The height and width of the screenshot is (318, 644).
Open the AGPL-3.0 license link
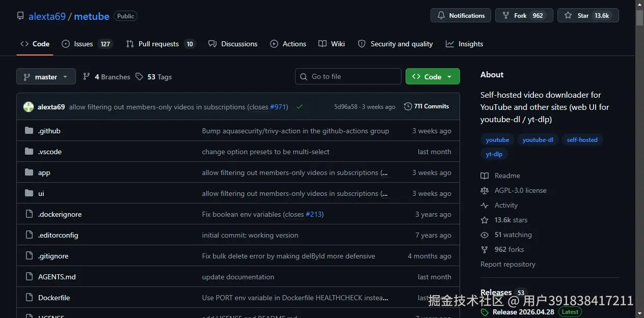pyautogui.click(x=520, y=190)
